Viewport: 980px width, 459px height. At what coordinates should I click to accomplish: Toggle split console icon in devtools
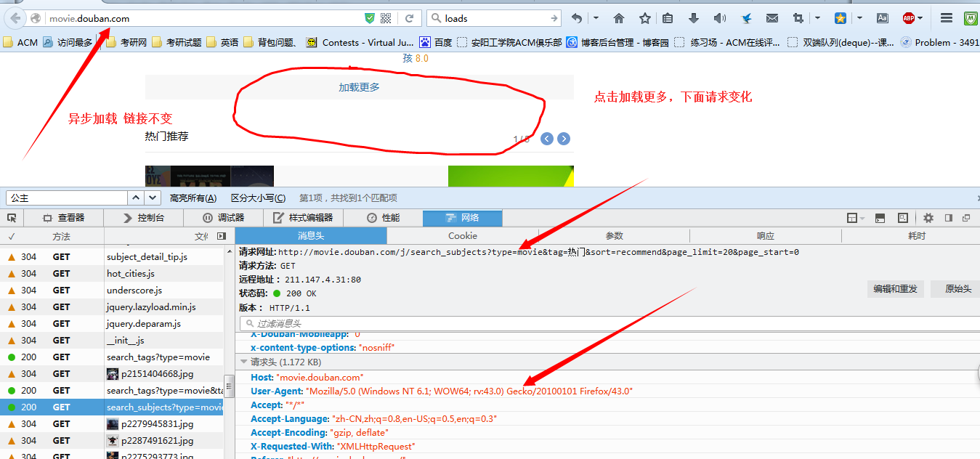point(880,218)
